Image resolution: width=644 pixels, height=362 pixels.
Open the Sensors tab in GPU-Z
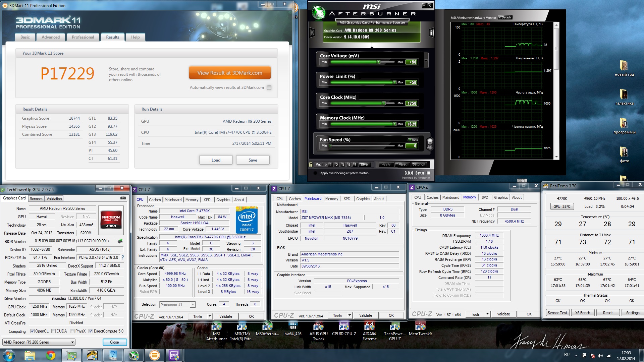[36, 199]
